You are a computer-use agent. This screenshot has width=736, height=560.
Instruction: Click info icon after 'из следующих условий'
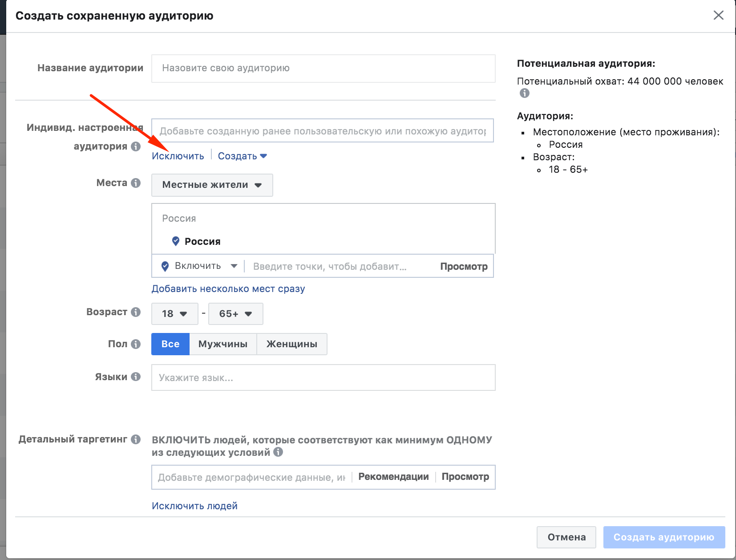pyautogui.click(x=278, y=452)
